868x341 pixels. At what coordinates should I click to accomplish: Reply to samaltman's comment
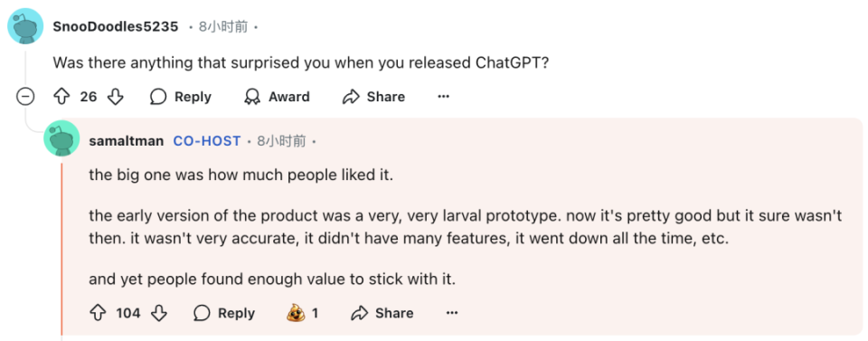pyautogui.click(x=224, y=313)
